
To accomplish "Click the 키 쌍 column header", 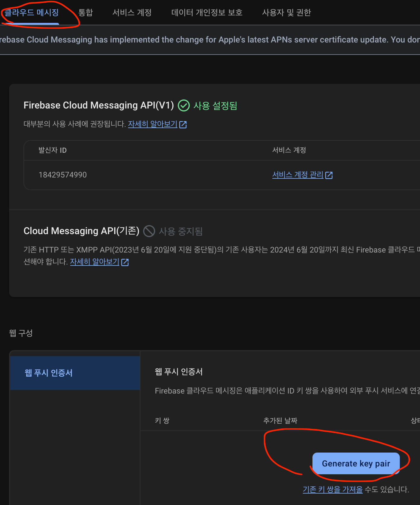I will pos(162,420).
